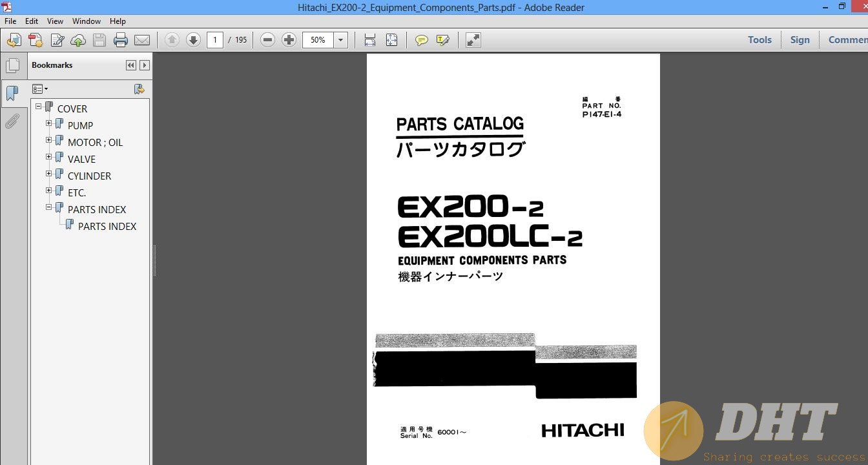Click the Create PDF online icon

14,40
